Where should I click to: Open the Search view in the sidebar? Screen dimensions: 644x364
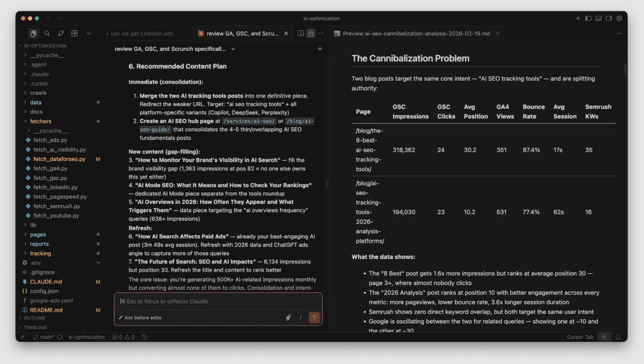(x=47, y=33)
